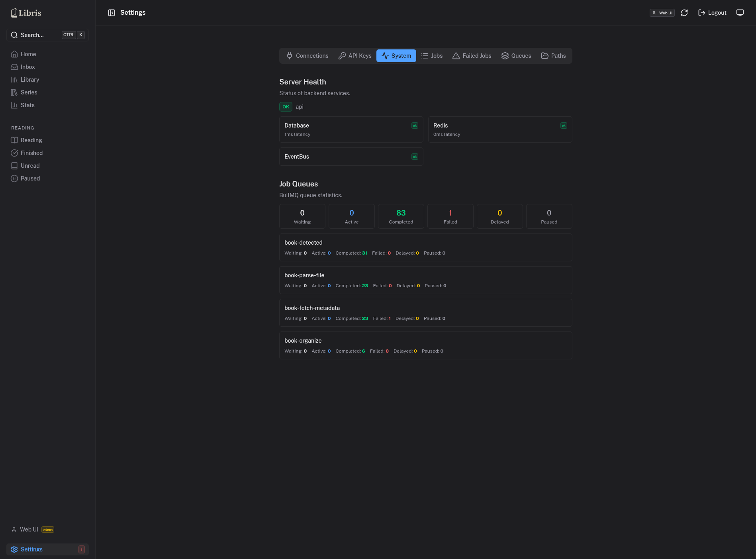Screen dimensions: 756x559
Task: Open Settings in sidebar
Action: [47, 549]
